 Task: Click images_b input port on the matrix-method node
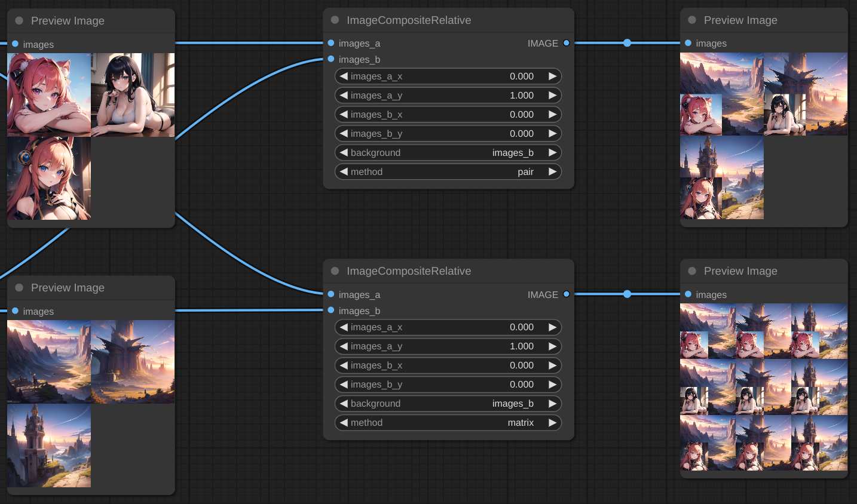click(331, 310)
